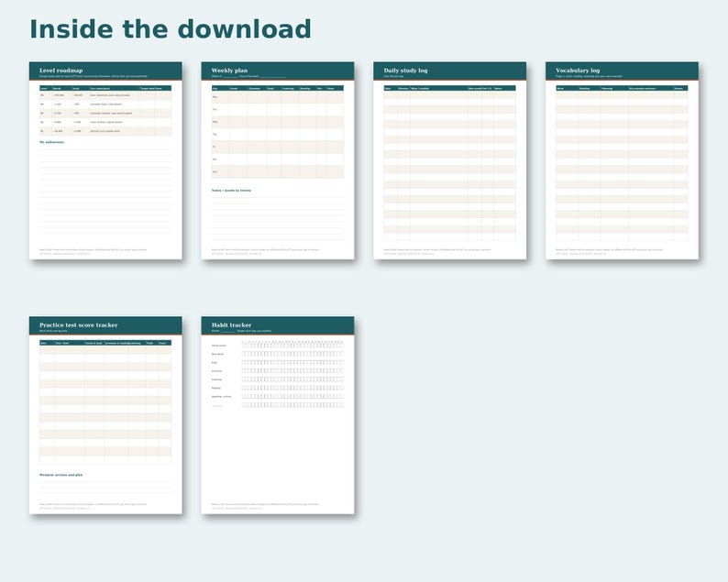
Task: Open the Practice test score tracker thumbnail
Action: pos(105,415)
